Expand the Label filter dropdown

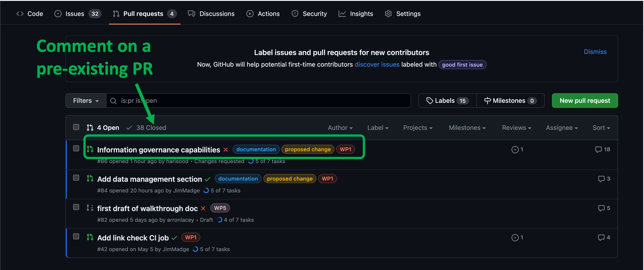tap(378, 128)
